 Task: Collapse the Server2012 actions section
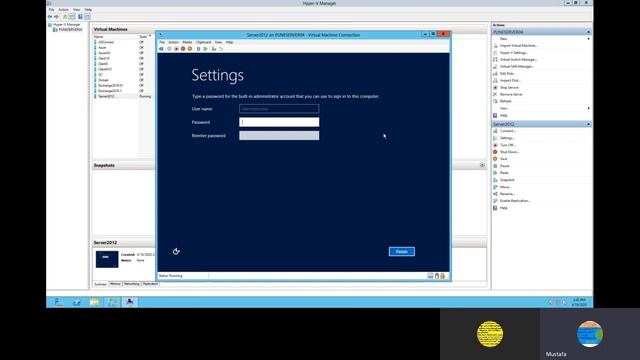pos(588,124)
